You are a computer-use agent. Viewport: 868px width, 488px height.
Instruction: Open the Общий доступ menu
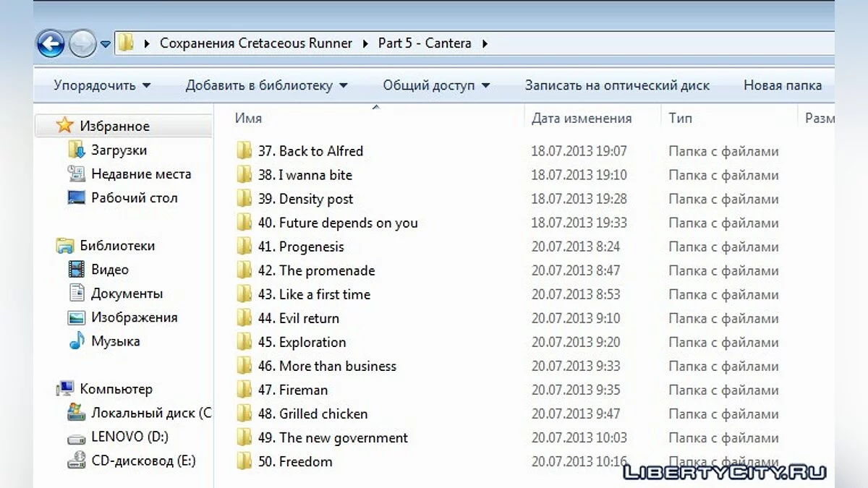pyautogui.click(x=436, y=85)
